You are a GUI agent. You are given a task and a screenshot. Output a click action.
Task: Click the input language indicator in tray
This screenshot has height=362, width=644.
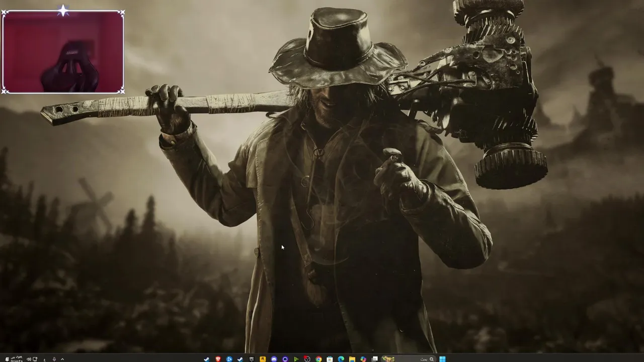tap(45, 359)
